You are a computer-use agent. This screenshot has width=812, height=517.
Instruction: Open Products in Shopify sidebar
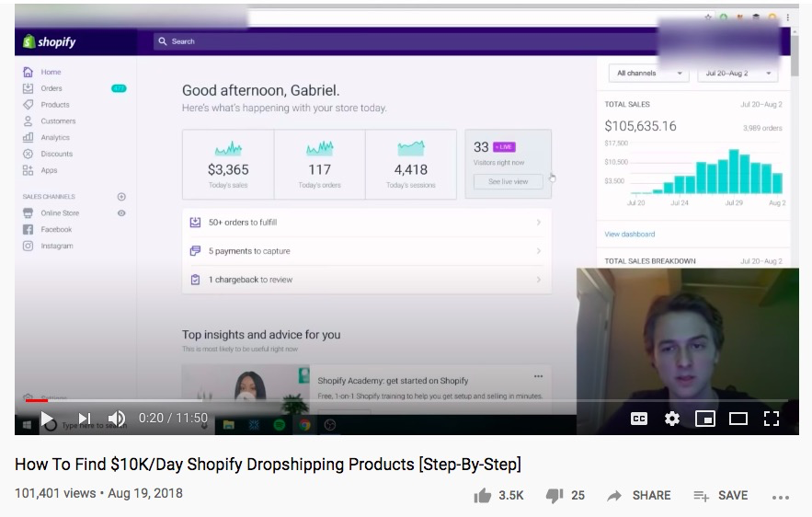[55, 105]
